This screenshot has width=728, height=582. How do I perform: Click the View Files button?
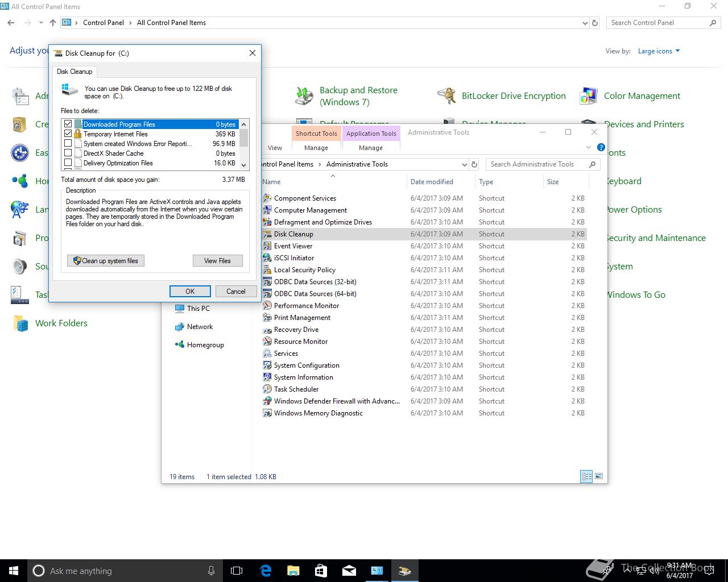point(217,261)
